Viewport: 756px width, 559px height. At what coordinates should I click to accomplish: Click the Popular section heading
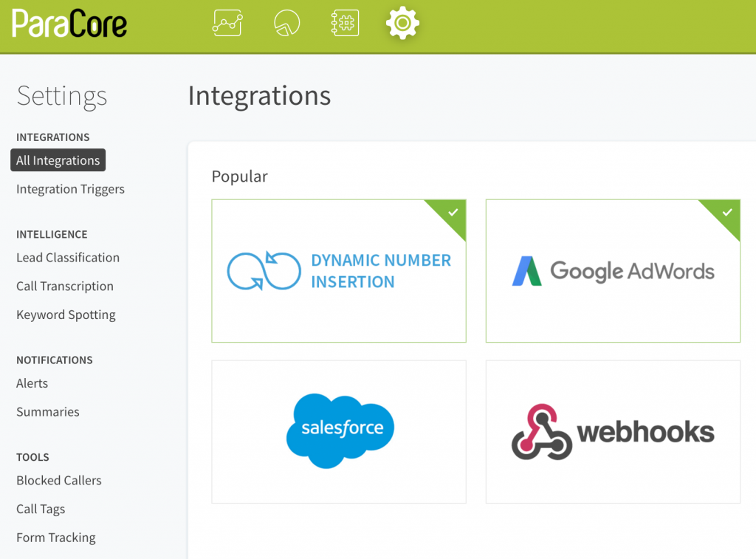pyautogui.click(x=240, y=176)
